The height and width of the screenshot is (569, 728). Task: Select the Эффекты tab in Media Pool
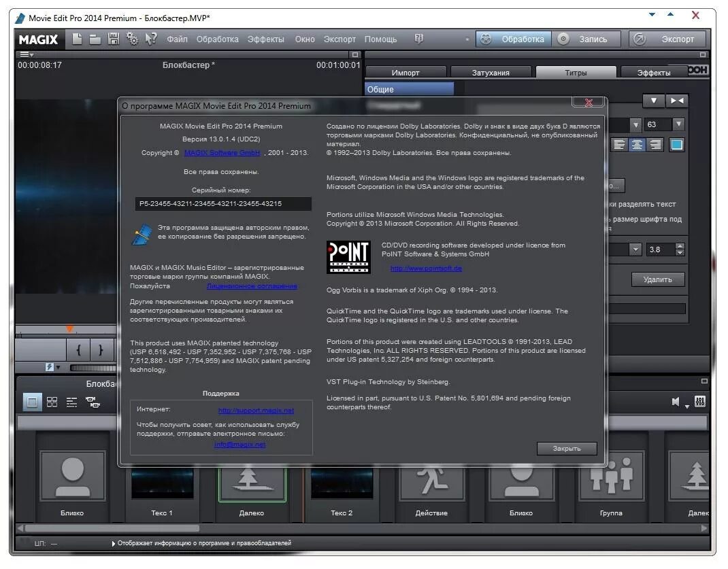[x=654, y=72]
